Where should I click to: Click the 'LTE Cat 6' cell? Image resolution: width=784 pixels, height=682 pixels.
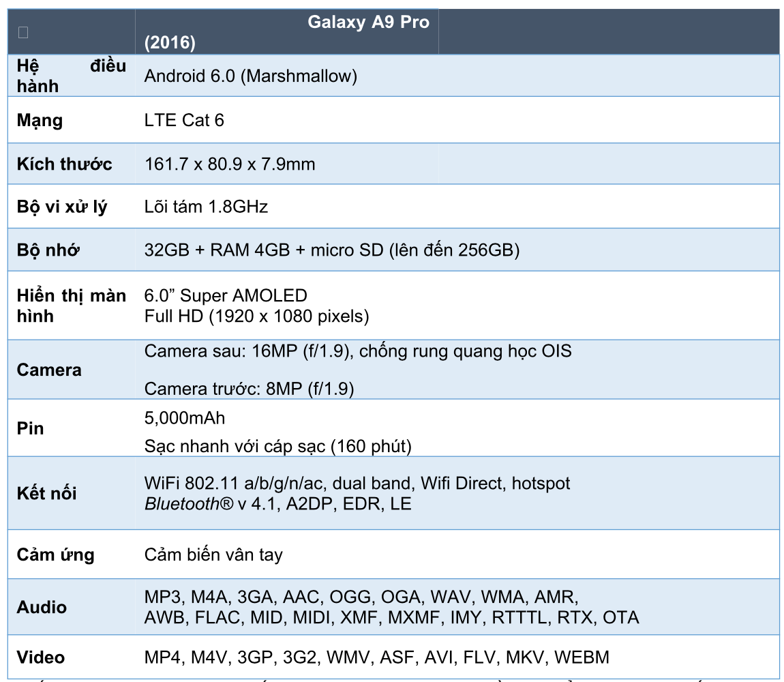[184, 120]
